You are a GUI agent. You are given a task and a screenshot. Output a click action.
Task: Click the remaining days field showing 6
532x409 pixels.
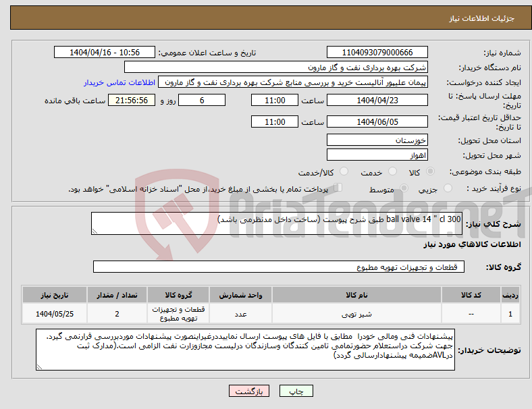coord(202,100)
